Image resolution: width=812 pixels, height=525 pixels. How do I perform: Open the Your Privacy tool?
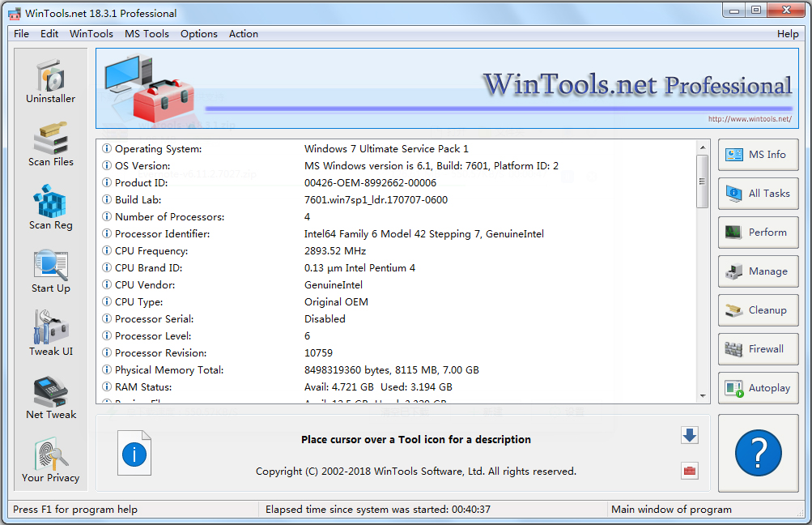pos(51,461)
